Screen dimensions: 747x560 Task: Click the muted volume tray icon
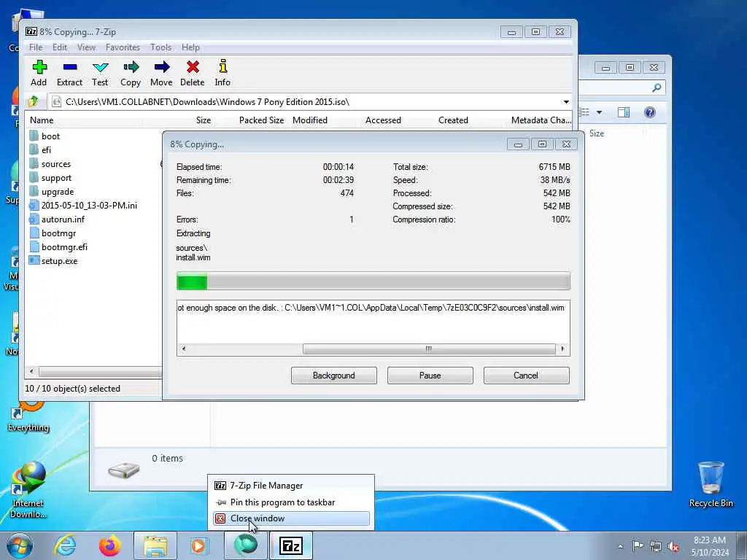673,547
